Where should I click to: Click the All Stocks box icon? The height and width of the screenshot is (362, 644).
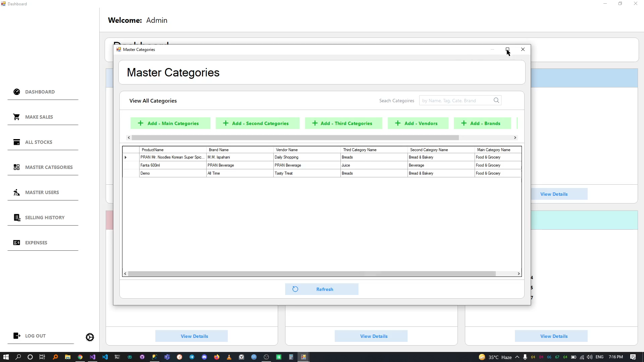point(17,142)
